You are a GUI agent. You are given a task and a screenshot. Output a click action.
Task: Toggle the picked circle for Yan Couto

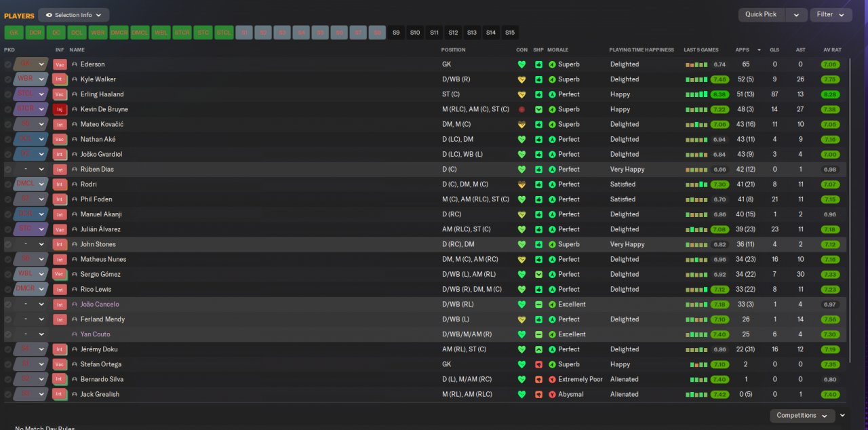click(x=8, y=334)
